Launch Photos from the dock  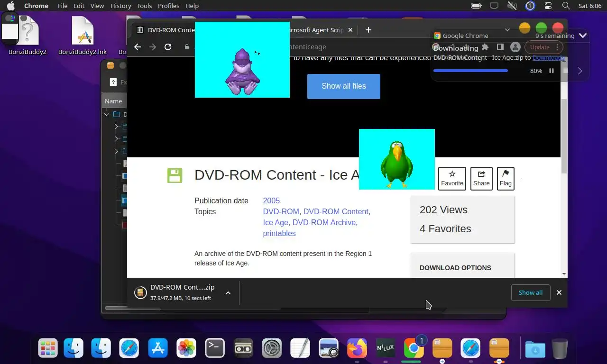coord(186,348)
